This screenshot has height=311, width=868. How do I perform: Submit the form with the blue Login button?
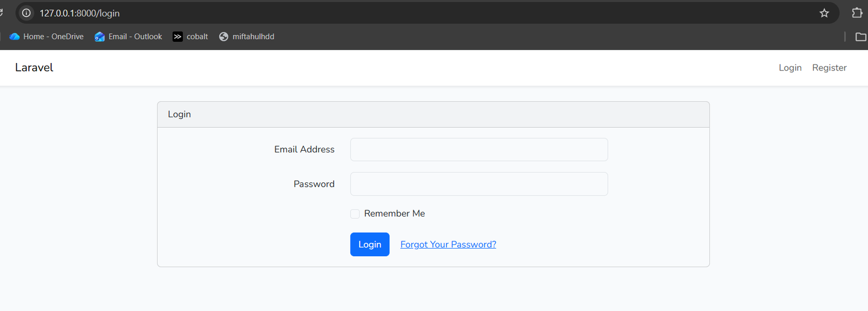(370, 244)
